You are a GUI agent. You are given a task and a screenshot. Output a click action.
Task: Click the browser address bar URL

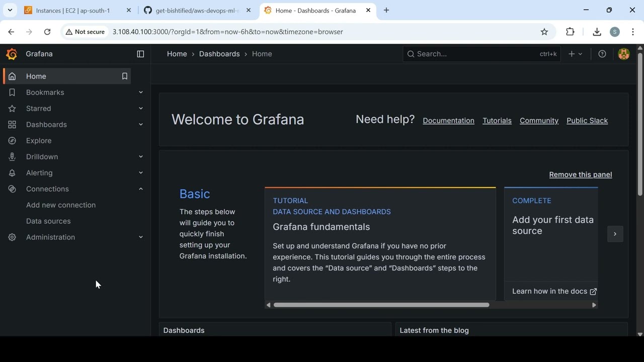pos(228,32)
